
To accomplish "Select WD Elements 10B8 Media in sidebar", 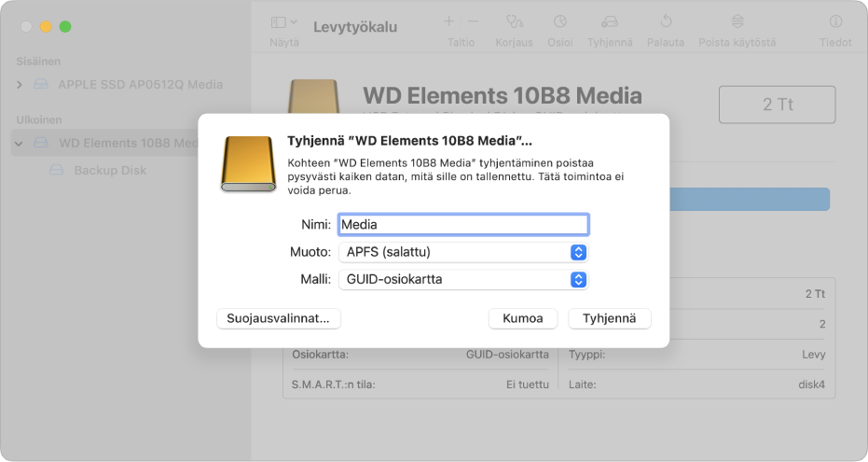I will [129, 143].
